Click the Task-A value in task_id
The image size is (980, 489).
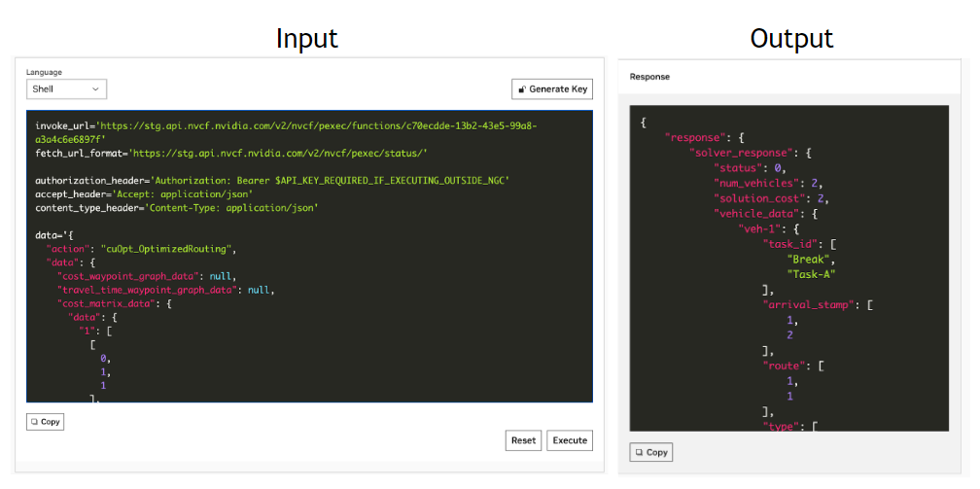point(811,273)
